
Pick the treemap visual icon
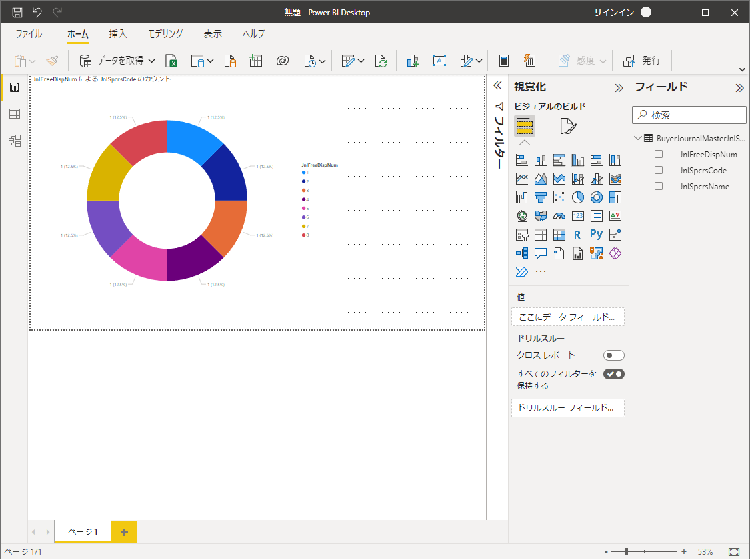pyautogui.click(x=615, y=197)
